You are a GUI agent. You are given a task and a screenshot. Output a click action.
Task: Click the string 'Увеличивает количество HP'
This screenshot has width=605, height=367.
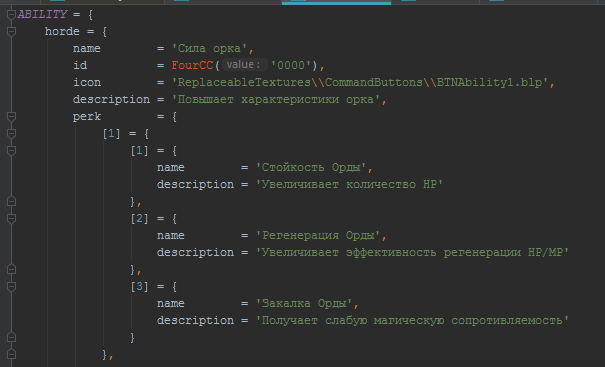349,184
